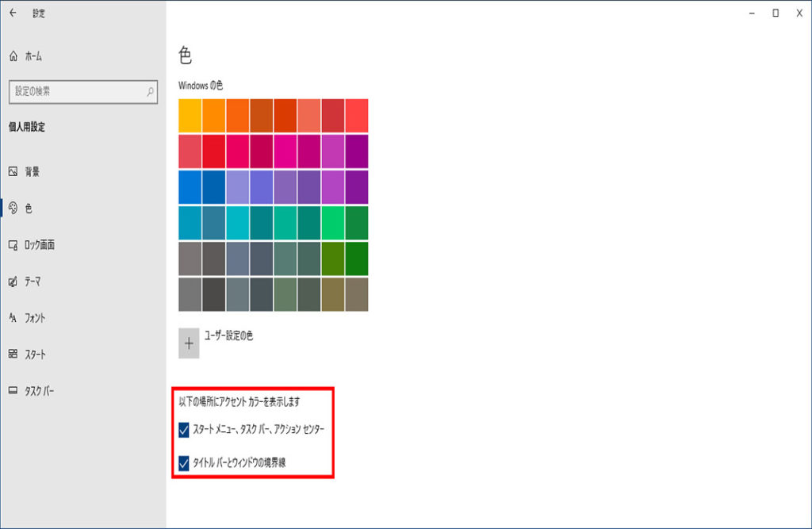Click the ロック画面 icon in sidebar
The image size is (812, 529).
[x=13, y=245]
